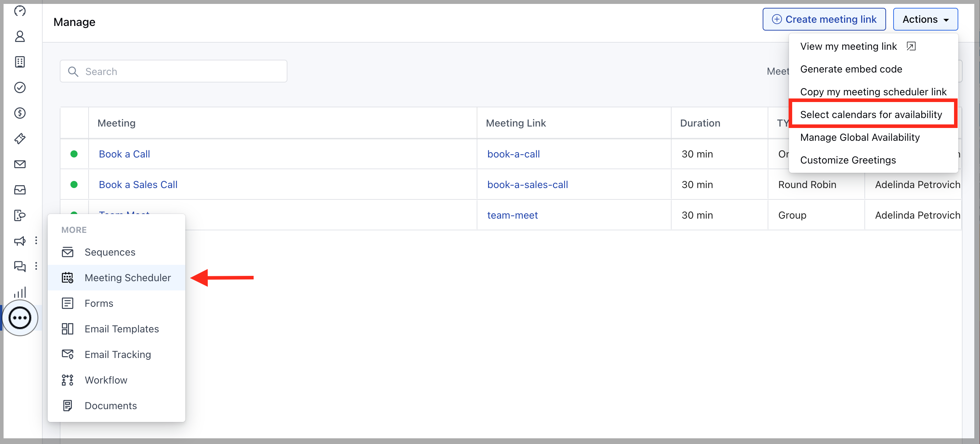Click the More ellipsis circle icon

coord(20,318)
